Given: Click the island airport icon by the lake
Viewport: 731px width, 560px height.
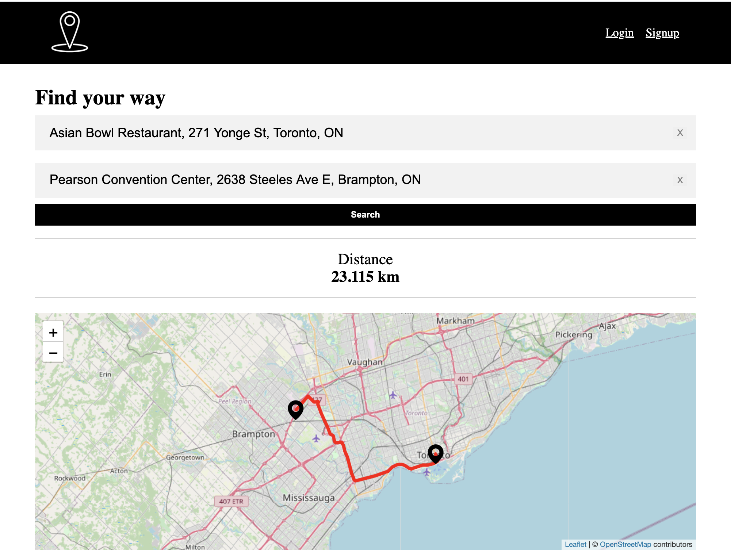Looking at the screenshot, I should click(x=426, y=472).
